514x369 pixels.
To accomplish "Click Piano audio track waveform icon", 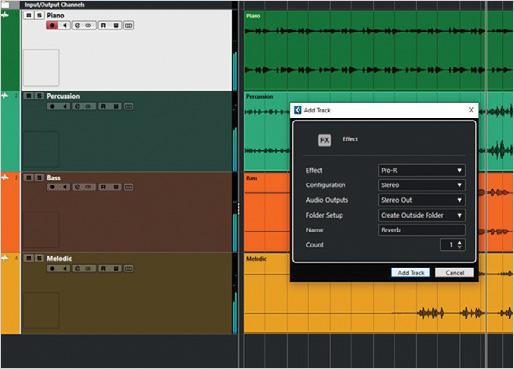I will pyautogui.click(x=5, y=15).
